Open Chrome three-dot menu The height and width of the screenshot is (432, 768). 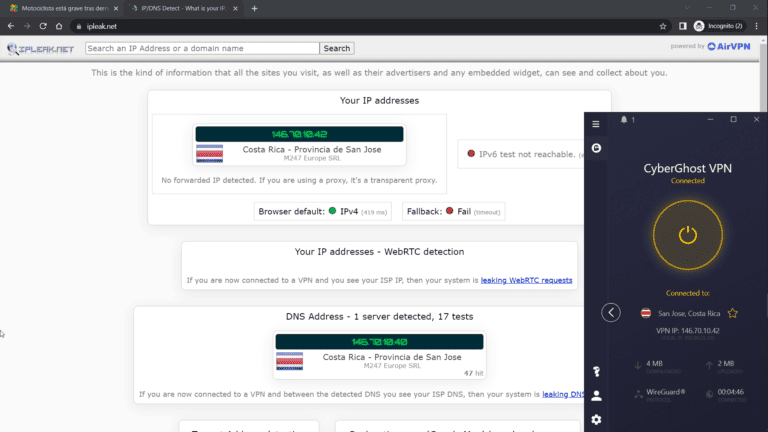click(x=756, y=26)
